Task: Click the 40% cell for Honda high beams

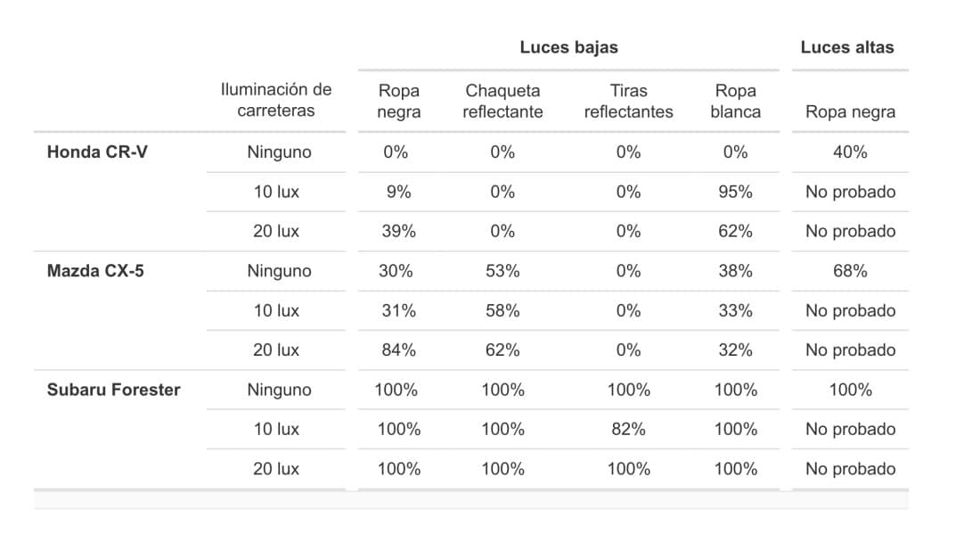Action: (850, 152)
